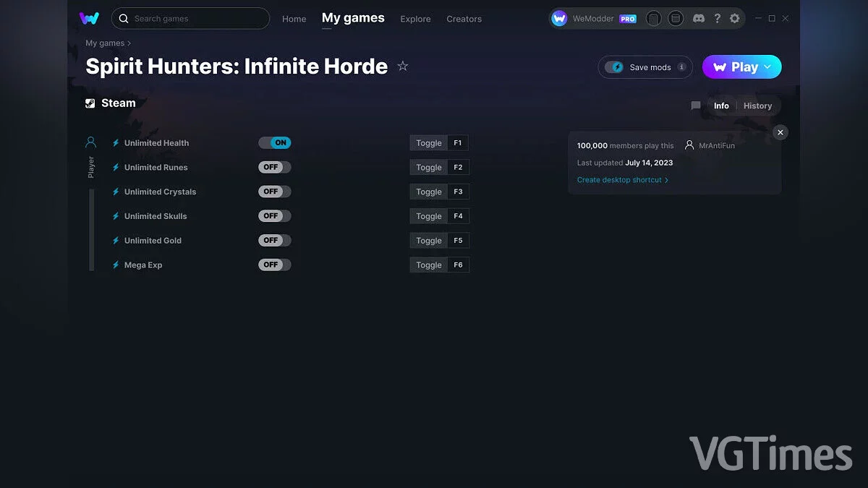This screenshot has width=868, height=488.
Task: Favorite the game with star icon
Action: [403, 67]
